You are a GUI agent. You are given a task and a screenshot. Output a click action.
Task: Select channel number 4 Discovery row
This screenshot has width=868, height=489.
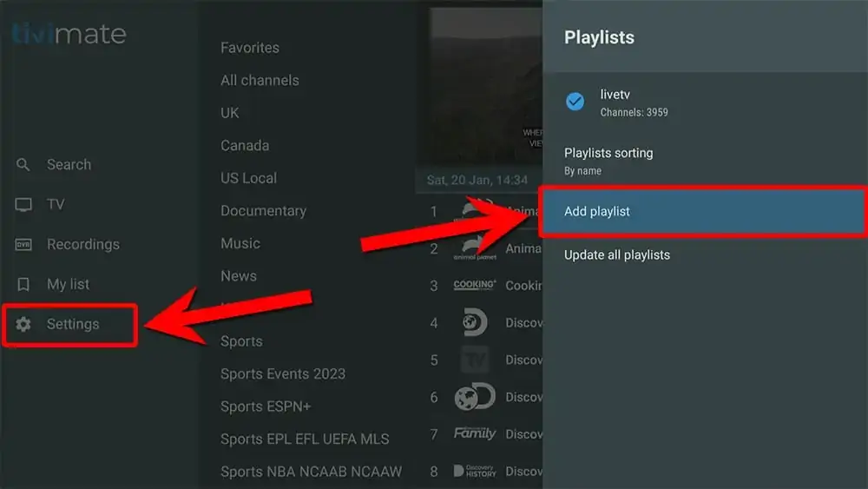coord(486,323)
